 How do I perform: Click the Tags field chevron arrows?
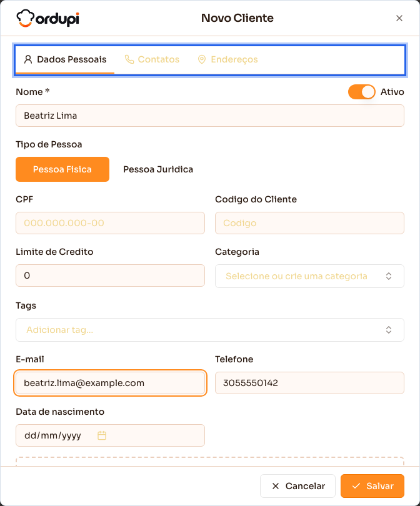(x=389, y=330)
